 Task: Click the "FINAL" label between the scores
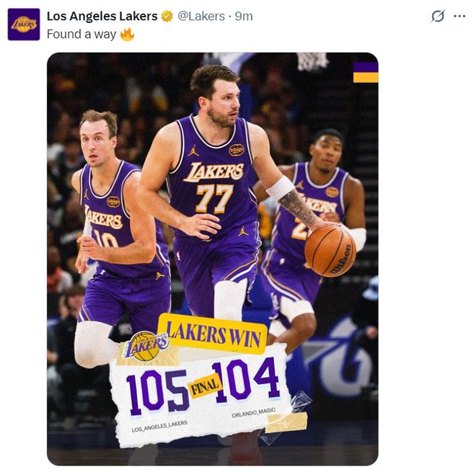[204, 387]
